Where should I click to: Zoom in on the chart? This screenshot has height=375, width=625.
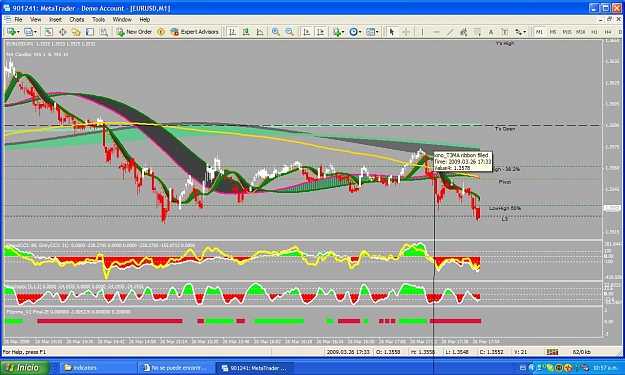pos(275,31)
